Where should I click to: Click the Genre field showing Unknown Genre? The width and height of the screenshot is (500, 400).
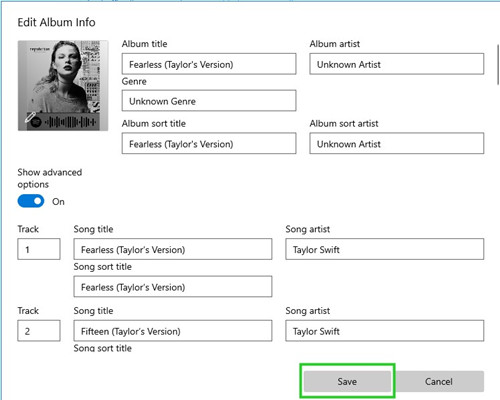209,100
